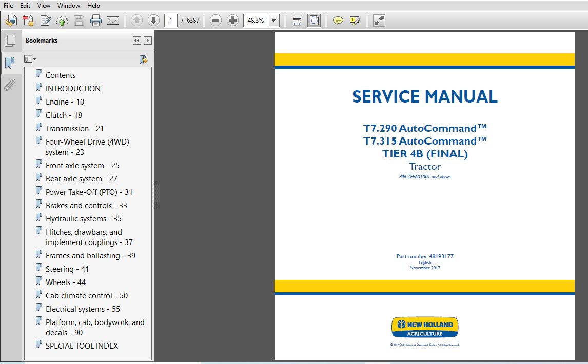Open the Attachments paperclip panel
The width and height of the screenshot is (588, 364).
[x=10, y=85]
